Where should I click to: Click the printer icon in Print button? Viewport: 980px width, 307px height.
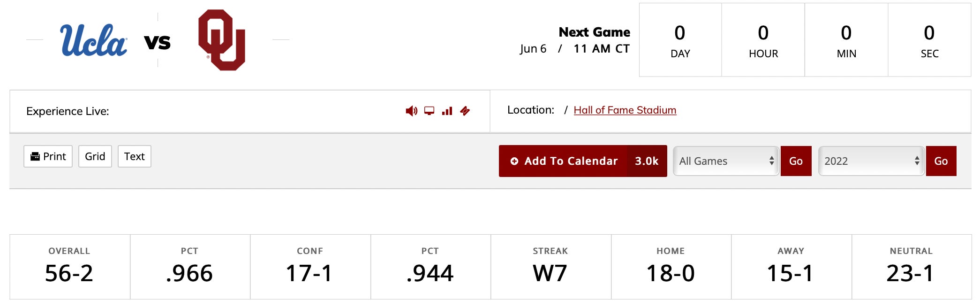tap(35, 156)
